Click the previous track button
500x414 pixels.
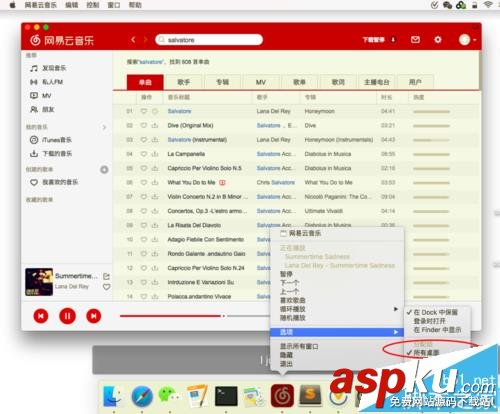click(x=41, y=316)
